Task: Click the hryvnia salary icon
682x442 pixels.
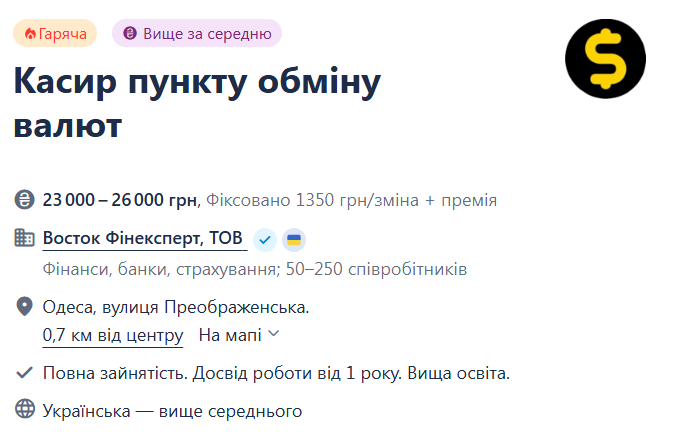Action: [24, 200]
